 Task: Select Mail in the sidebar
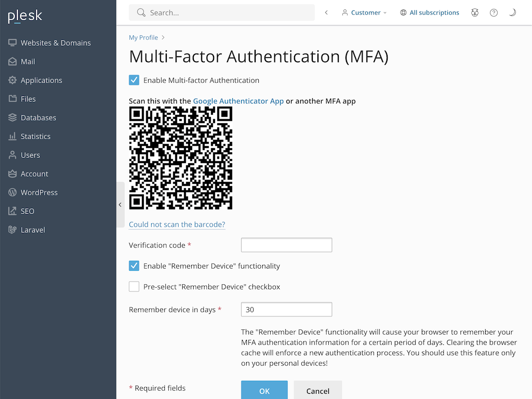(28, 61)
